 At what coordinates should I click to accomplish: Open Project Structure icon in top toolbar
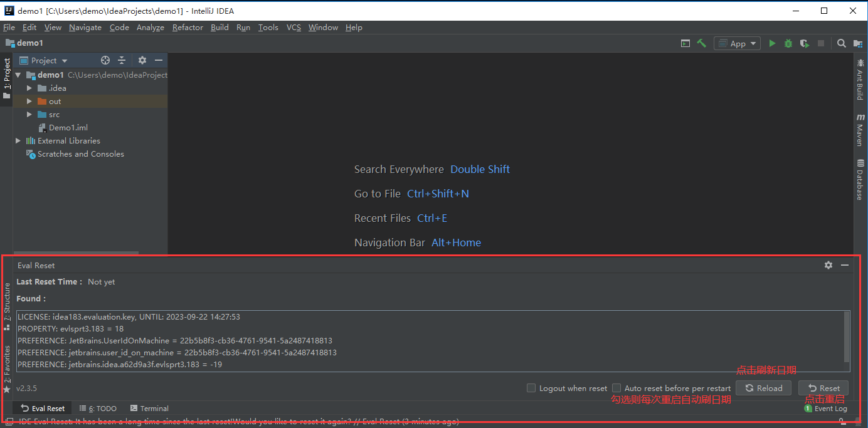click(x=857, y=43)
